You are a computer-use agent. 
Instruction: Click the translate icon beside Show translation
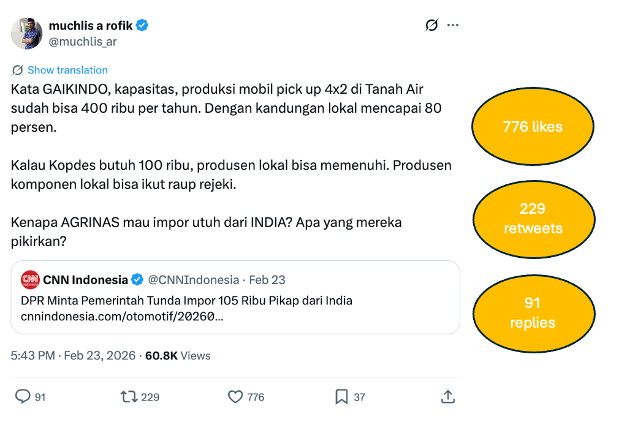tap(18, 70)
